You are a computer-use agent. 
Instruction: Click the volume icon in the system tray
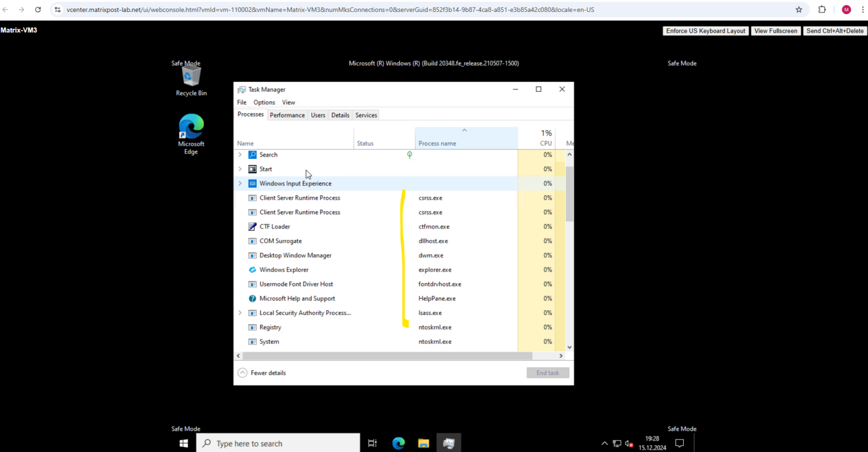coord(627,444)
